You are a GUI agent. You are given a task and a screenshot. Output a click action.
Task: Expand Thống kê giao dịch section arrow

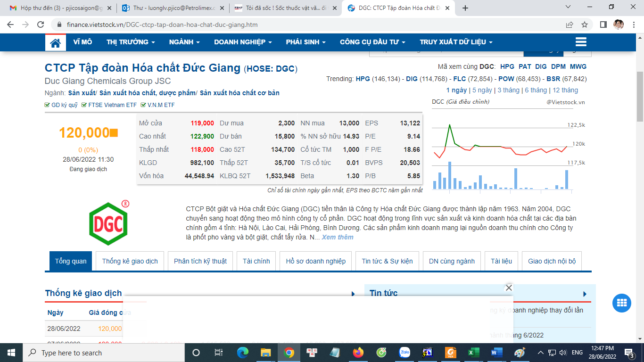click(353, 294)
